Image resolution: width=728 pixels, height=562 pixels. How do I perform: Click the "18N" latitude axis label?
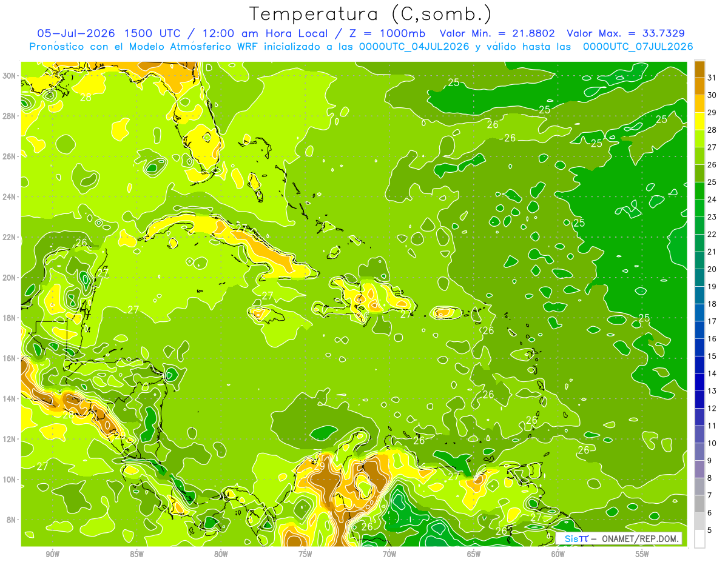click(8, 318)
